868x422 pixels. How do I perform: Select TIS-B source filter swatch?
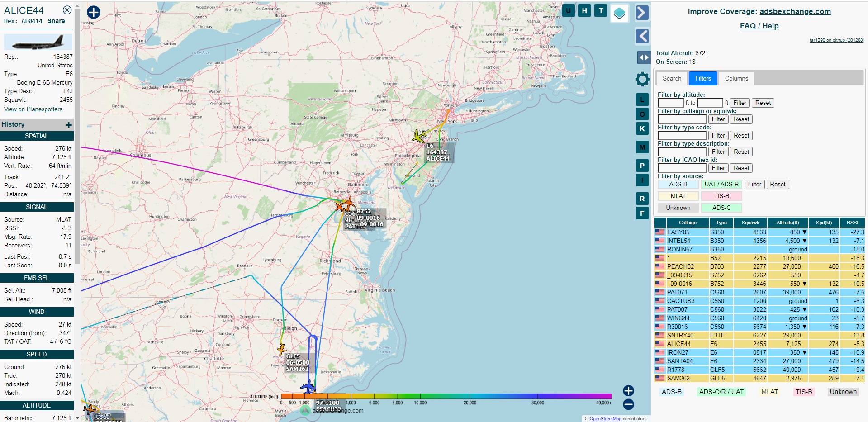[x=721, y=196]
